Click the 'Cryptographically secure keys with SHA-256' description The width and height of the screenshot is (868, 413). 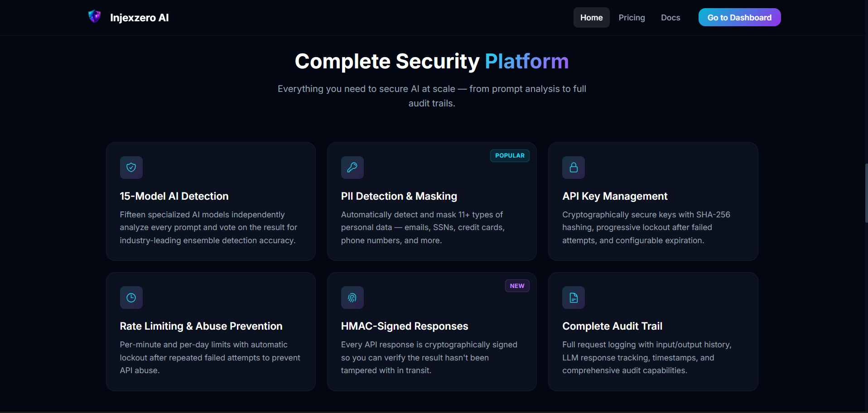646,227
